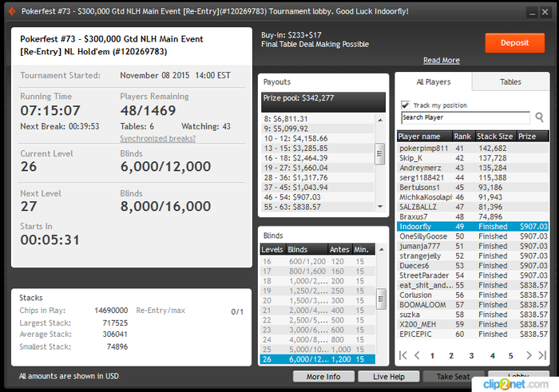The width and height of the screenshot is (559, 392).
Task: Select player row OneSillyGoose
Action: click(473, 236)
